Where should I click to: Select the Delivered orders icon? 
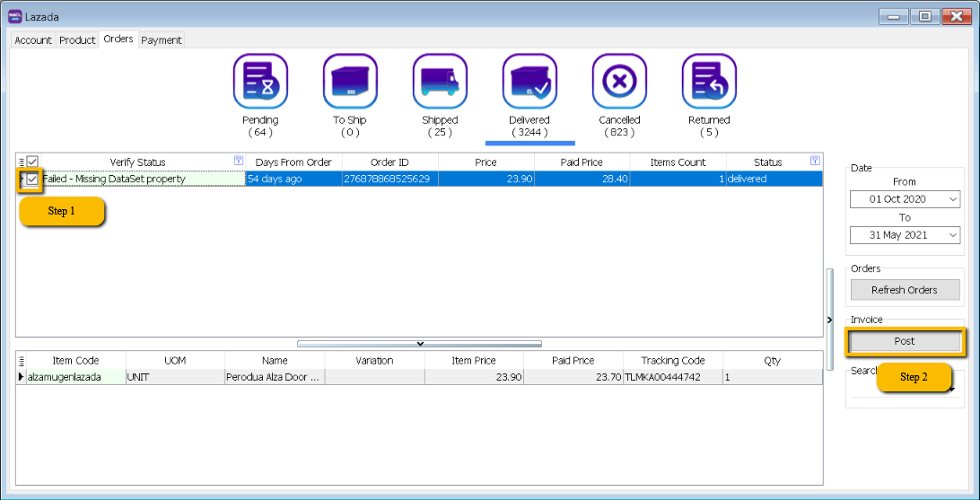pos(529,82)
